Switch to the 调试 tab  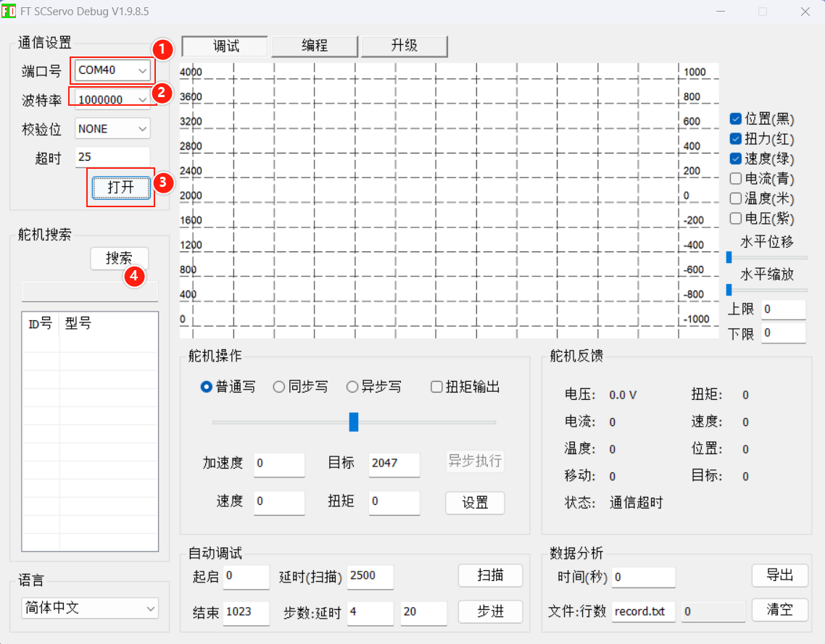pyautogui.click(x=225, y=46)
